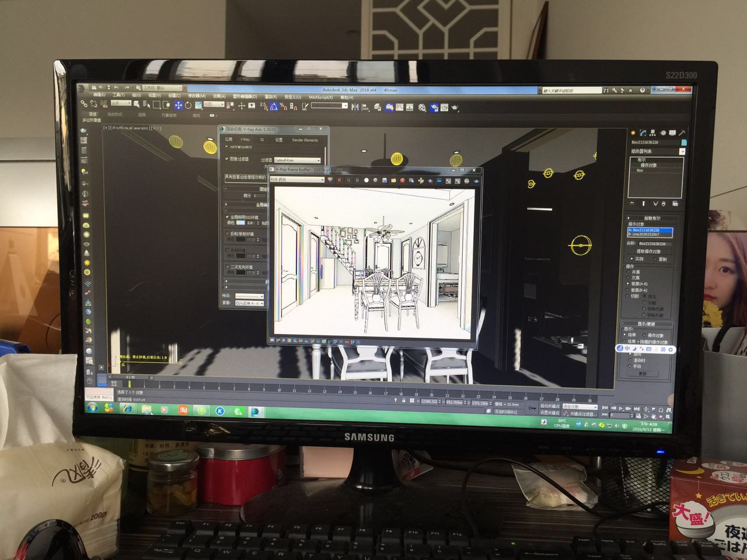Open the MAXScript(X) menu

click(320, 96)
